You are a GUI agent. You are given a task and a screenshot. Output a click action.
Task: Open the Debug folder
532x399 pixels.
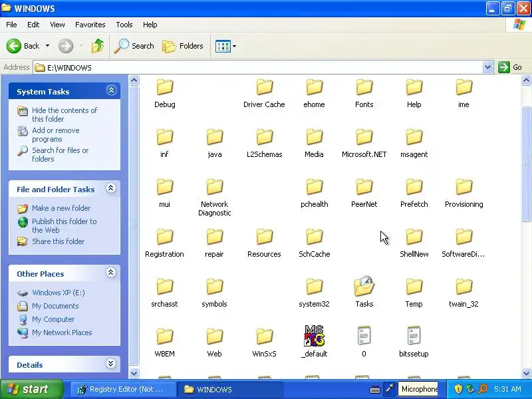pos(164,94)
